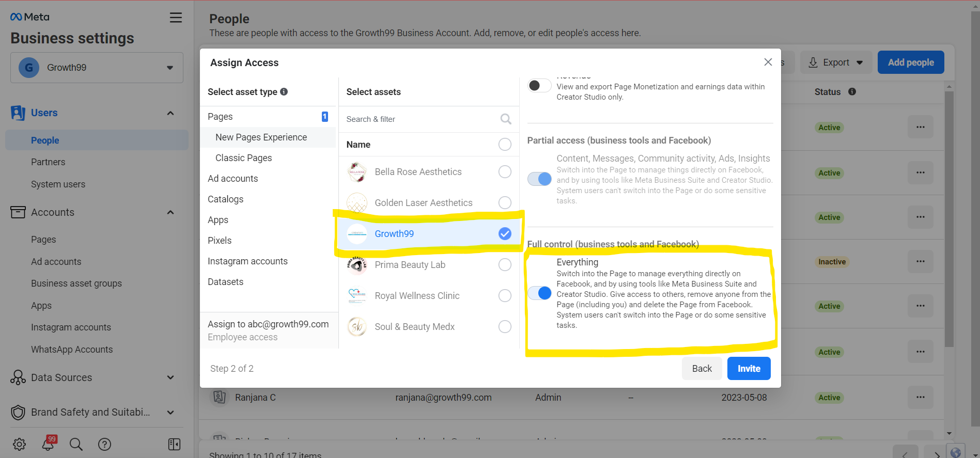Open System users in sidebar
The width and height of the screenshot is (980, 458).
coord(58,184)
